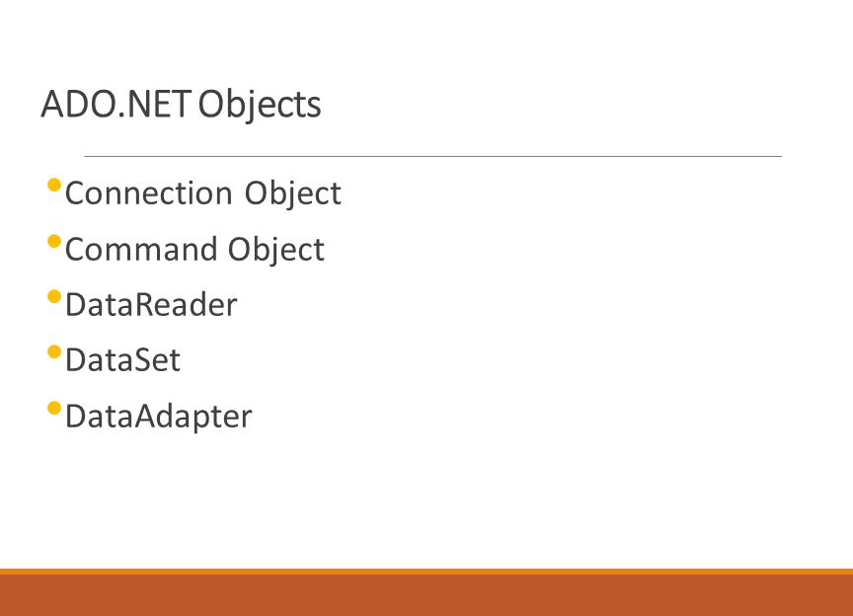Viewport: 853px width, 616px height.
Task: Select the word Object after Connection
Action: point(292,194)
